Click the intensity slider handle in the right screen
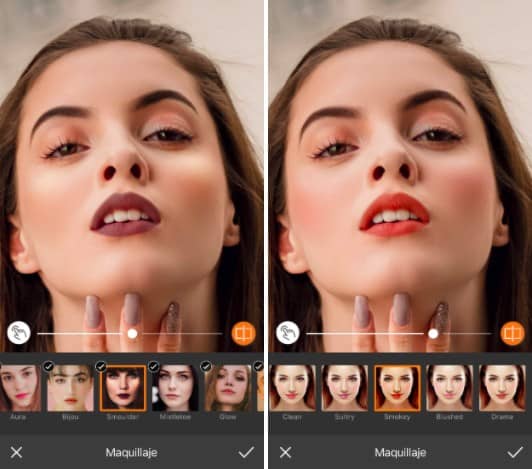532x469 pixels. click(x=433, y=334)
